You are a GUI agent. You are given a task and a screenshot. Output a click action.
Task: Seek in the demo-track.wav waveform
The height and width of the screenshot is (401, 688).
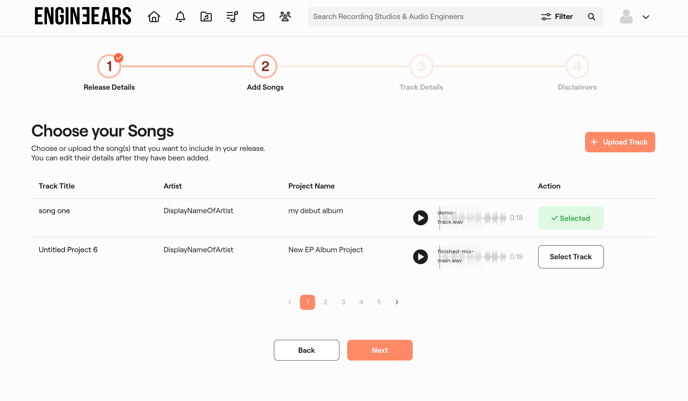[485, 218]
